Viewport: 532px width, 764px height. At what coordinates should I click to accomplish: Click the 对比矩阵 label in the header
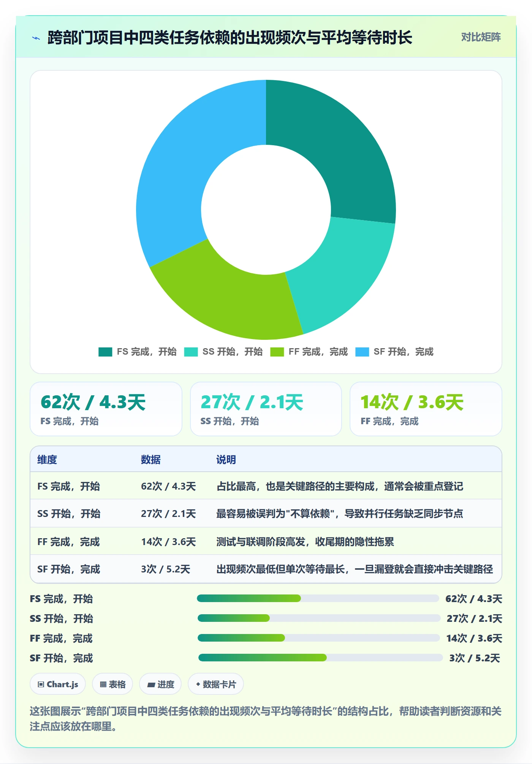click(481, 37)
